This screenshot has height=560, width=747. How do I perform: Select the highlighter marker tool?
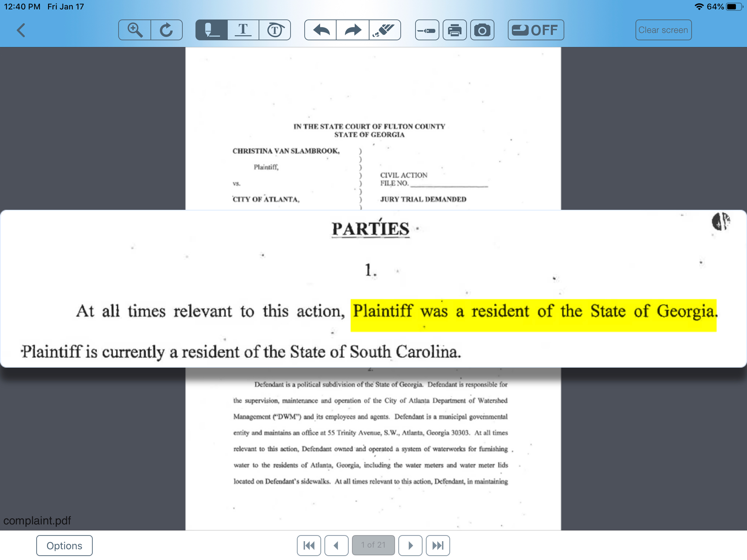pos(212,30)
